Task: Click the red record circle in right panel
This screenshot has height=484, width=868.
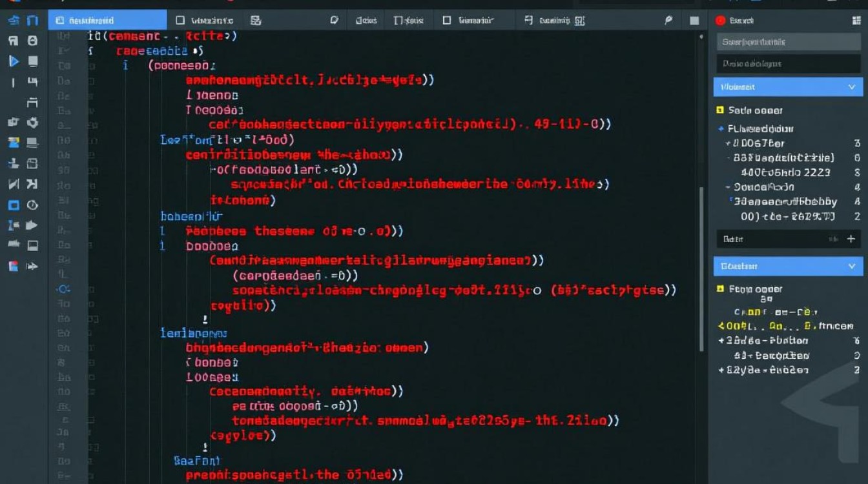Action: (720, 21)
